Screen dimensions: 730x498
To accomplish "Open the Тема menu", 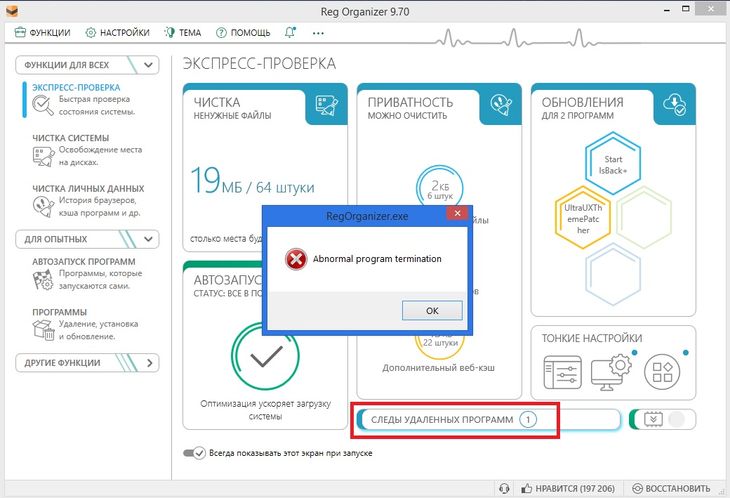I will click(x=182, y=33).
